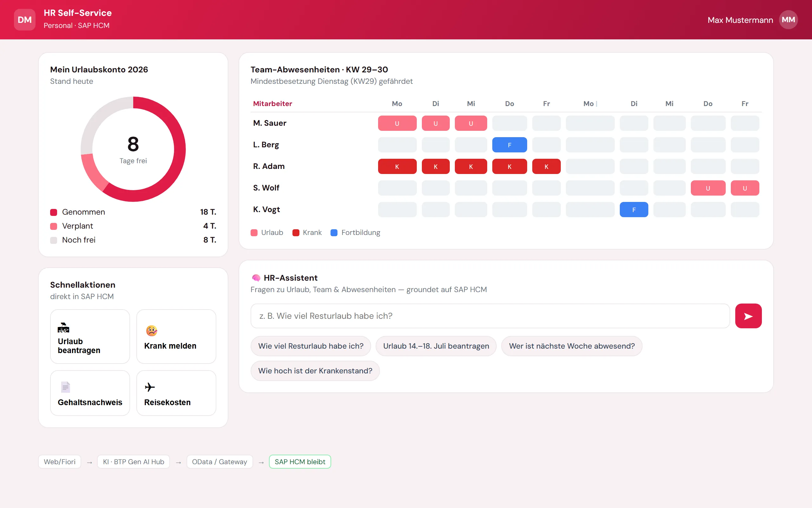Image resolution: width=812 pixels, height=508 pixels.
Task: Click employee name K. Vogt
Action: click(266, 209)
